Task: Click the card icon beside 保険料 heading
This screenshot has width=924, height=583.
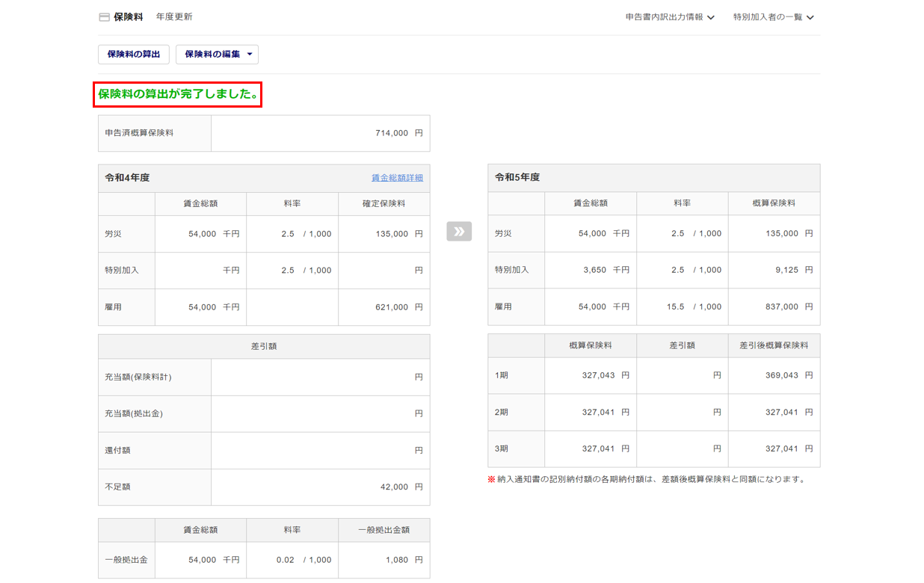Action: tap(104, 17)
